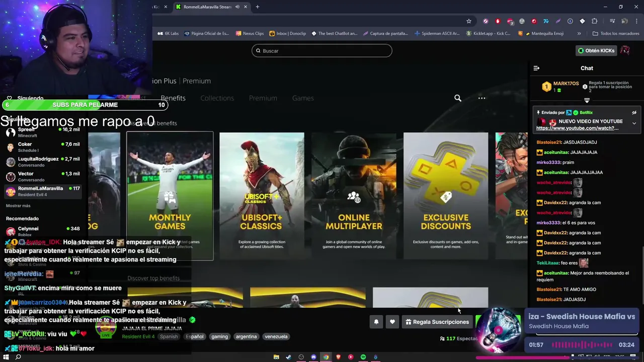The image size is (644, 362).
Task: Open the Monthly Games benefit card
Action: (x=170, y=196)
